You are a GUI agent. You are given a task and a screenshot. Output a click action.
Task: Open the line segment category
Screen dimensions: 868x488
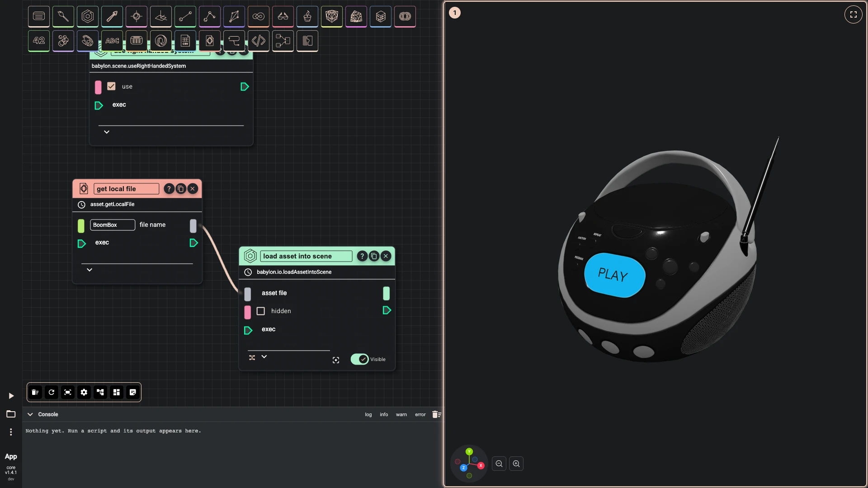pos(185,16)
